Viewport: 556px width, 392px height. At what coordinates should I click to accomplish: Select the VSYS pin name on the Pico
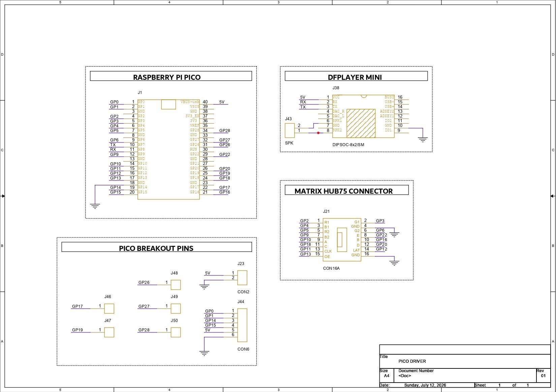click(194, 106)
